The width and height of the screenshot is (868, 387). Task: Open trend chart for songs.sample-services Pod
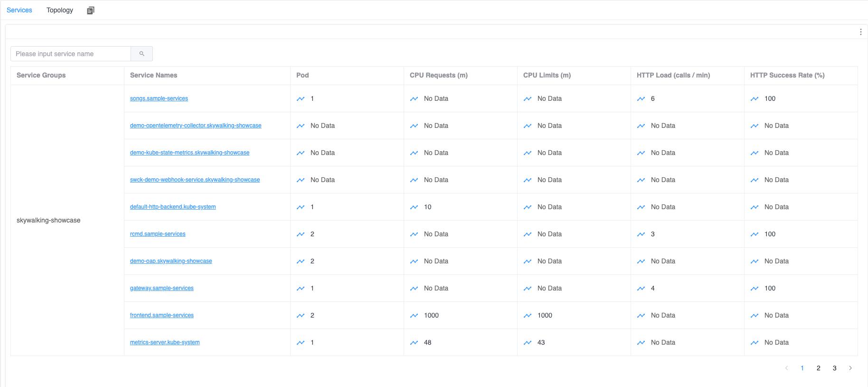(x=301, y=99)
